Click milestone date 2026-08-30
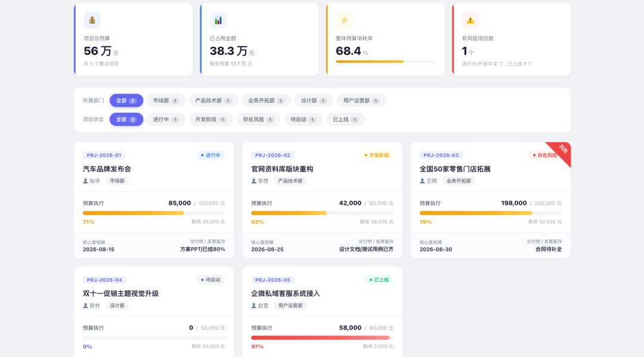Viewport: 644px width, 357px height. pyautogui.click(x=436, y=249)
